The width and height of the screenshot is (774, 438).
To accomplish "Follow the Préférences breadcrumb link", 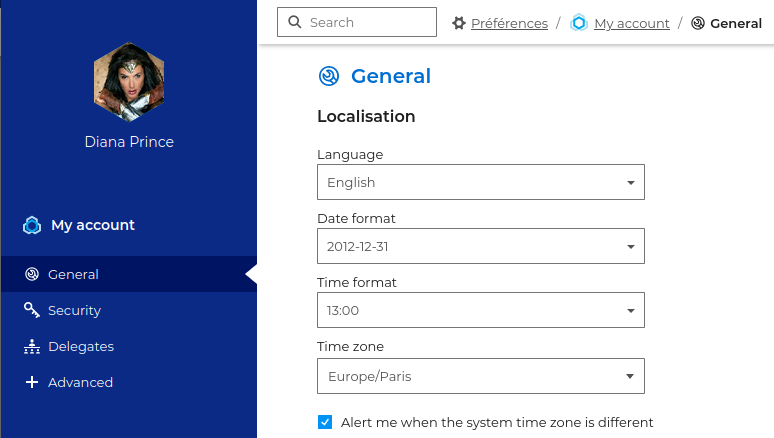I will [509, 23].
